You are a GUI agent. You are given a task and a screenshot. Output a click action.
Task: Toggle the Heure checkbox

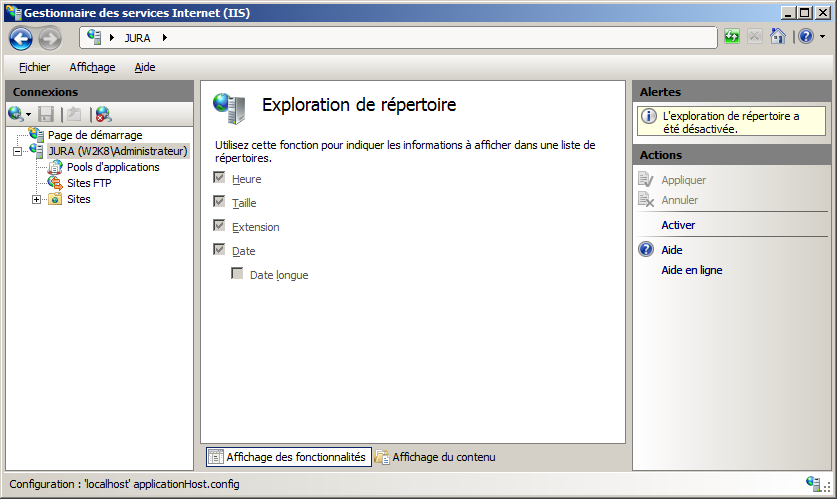coord(220,179)
